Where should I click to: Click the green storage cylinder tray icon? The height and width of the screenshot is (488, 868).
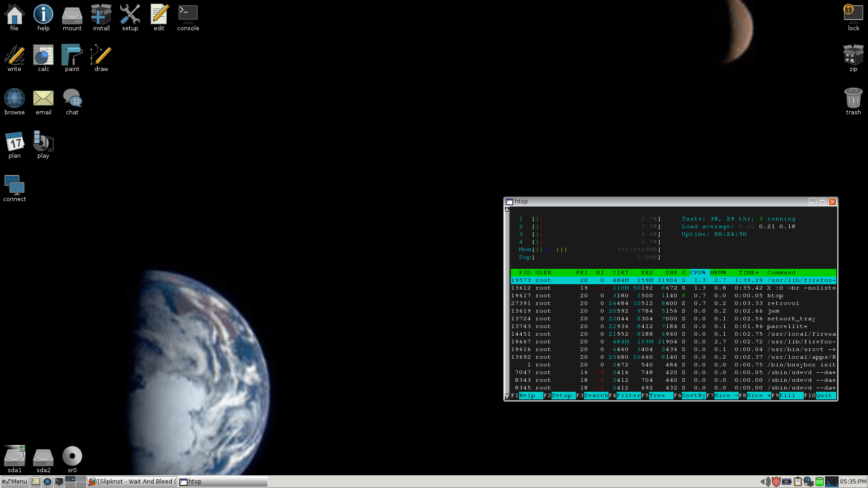coord(819,482)
